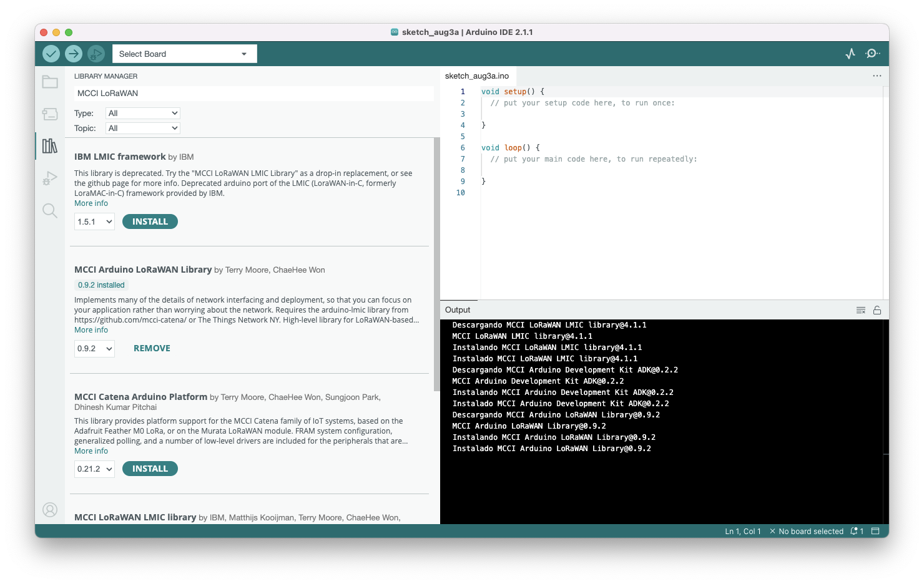Expand the Topic filter dropdown
This screenshot has height=584, width=924.
point(143,128)
